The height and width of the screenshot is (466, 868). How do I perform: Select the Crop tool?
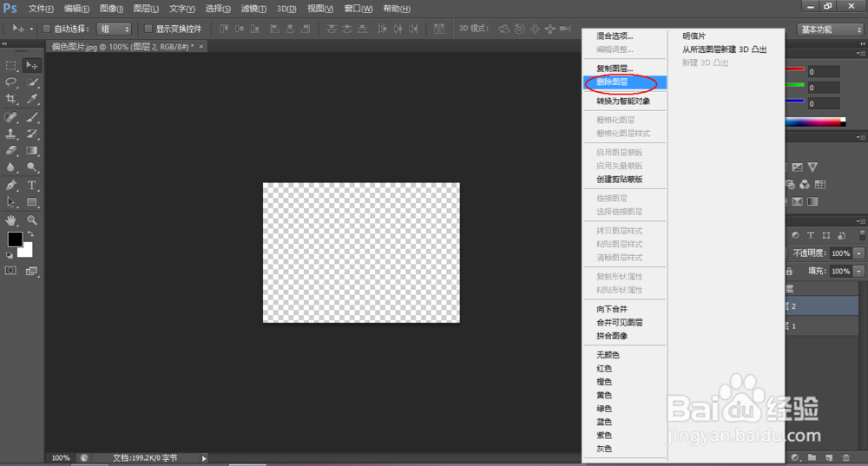point(10,99)
